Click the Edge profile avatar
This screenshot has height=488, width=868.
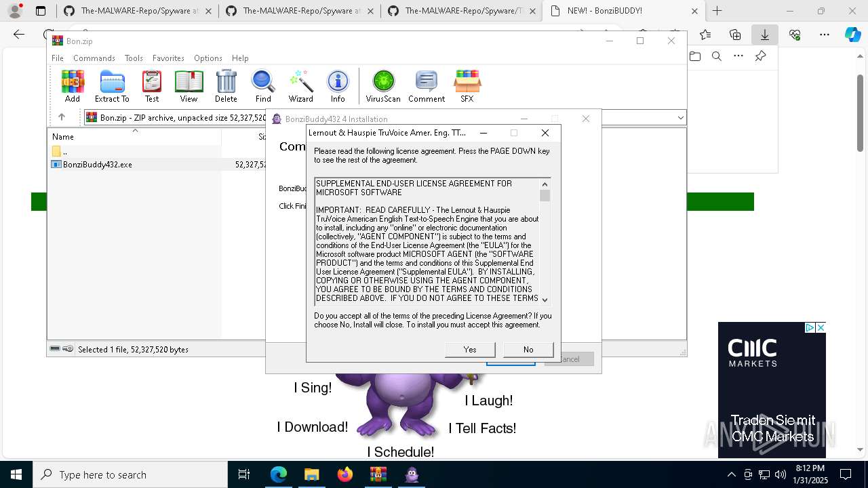click(15, 11)
